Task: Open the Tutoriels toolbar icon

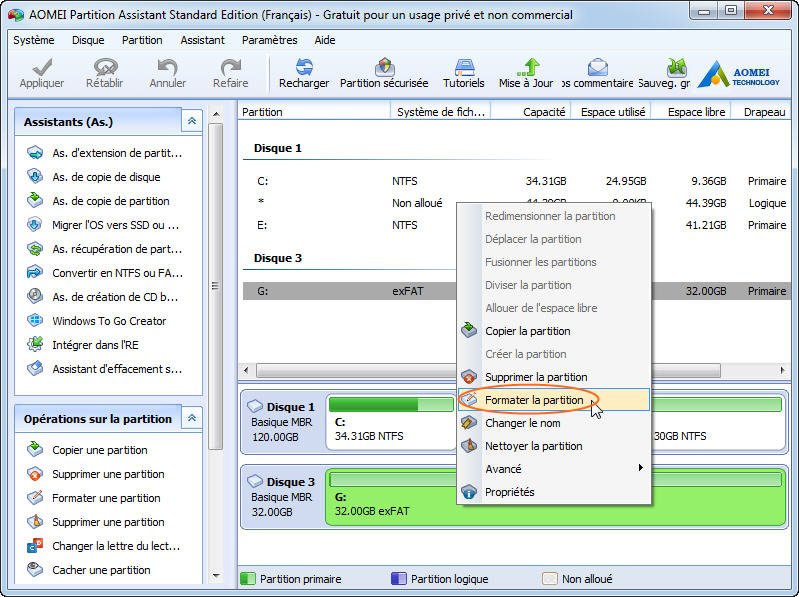Action: pos(464,73)
